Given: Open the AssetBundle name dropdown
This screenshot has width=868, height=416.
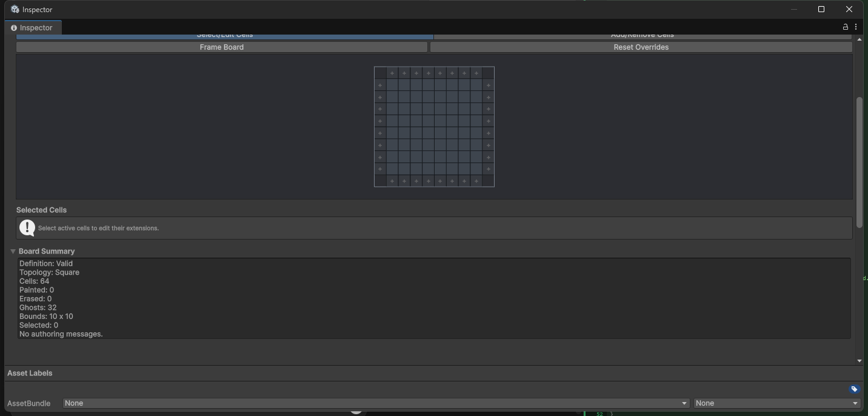Looking at the screenshot, I should tap(376, 403).
